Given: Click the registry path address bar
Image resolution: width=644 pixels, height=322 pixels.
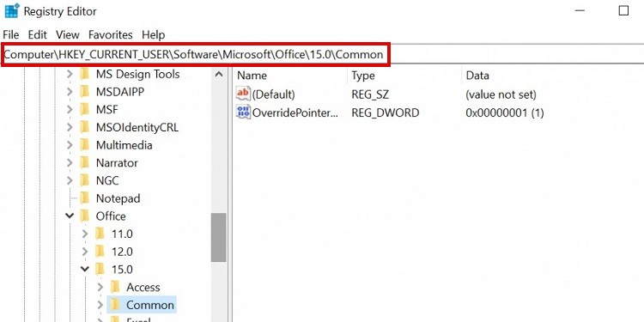Looking at the screenshot, I should point(322,54).
